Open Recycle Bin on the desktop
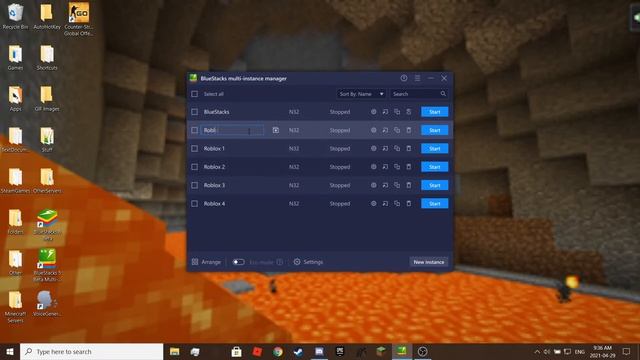The height and width of the screenshot is (360, 640). pyautogui.click(x=15, y=17)
